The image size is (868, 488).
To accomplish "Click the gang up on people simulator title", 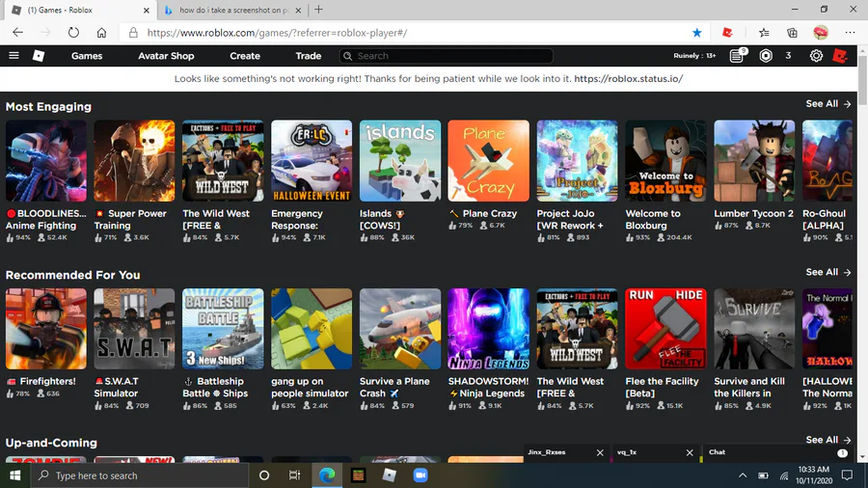I will [310, 388].
